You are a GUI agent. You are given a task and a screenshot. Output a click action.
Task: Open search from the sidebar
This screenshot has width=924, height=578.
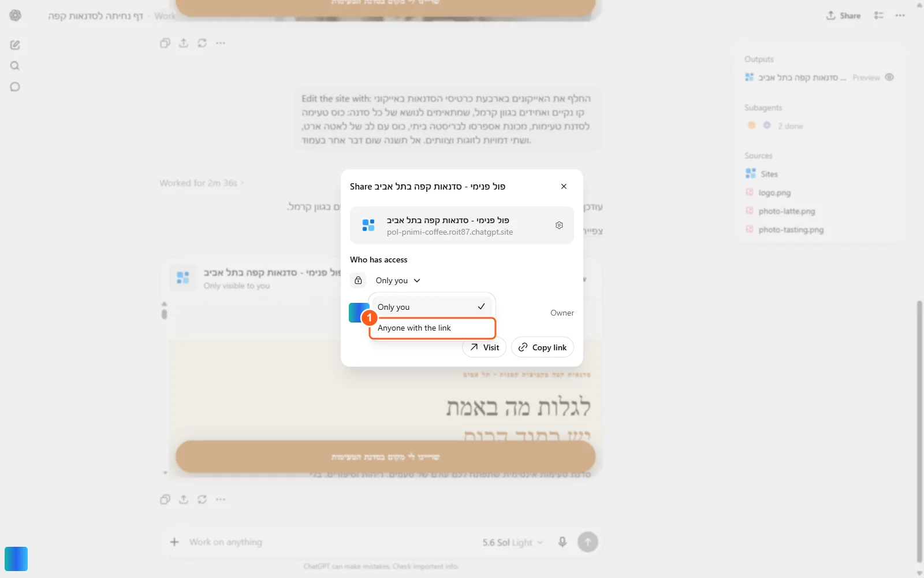(x=15, y=66)
